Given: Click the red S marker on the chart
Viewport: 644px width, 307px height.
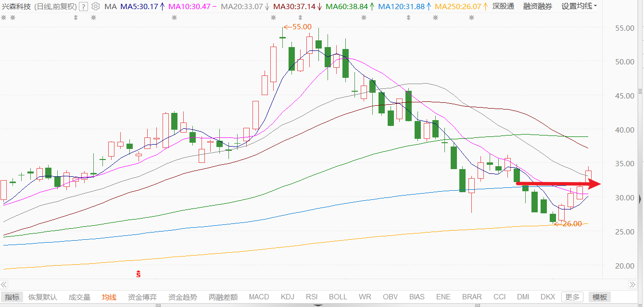Looking at the screenshot, I should [x=138, y=274].
